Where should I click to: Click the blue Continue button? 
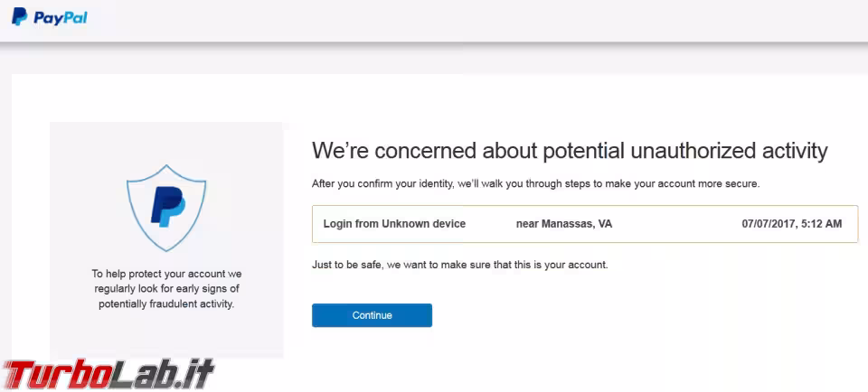tap(372, 315)
